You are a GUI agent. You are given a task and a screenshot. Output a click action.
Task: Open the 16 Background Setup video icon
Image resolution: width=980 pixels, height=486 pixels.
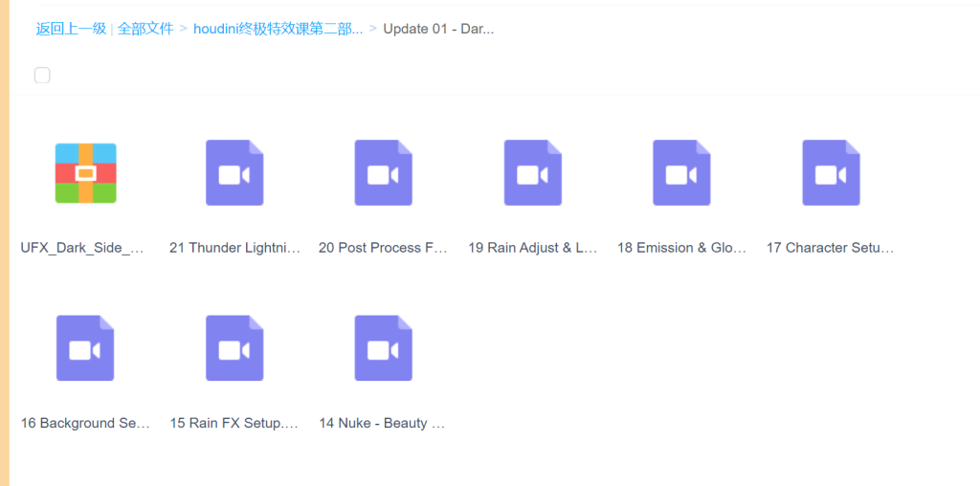[85, 348]
